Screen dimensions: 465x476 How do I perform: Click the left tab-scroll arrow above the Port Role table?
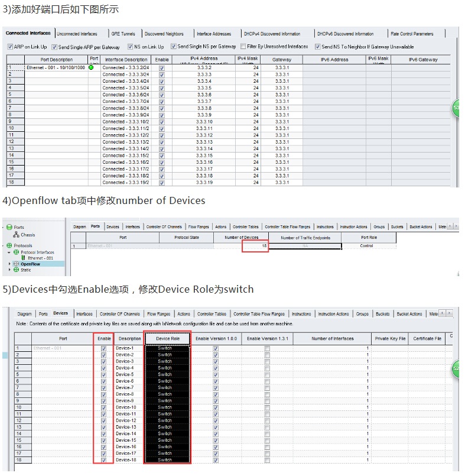click(450, 226)
